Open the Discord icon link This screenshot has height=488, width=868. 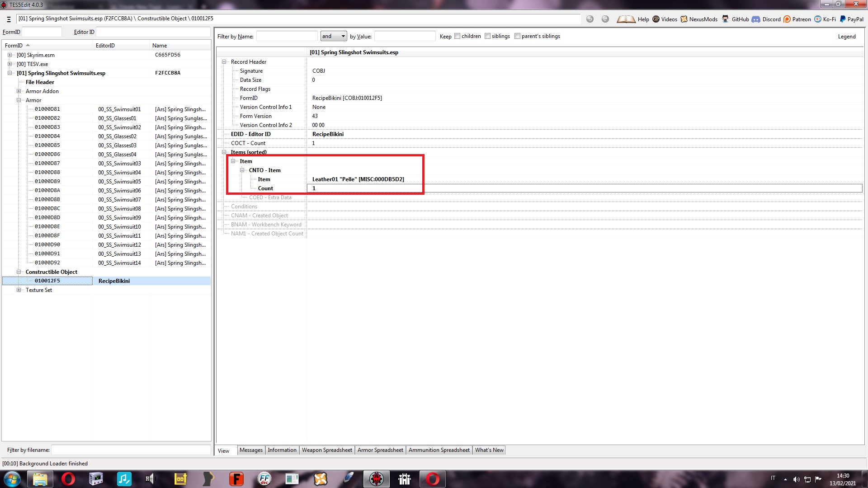tap(756, 19)
